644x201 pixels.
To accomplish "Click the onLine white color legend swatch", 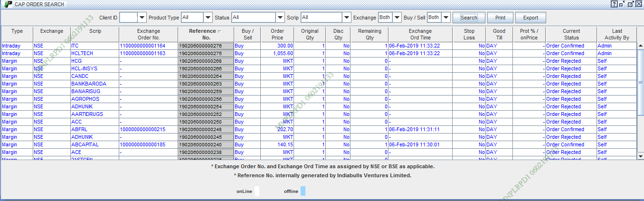I will click(x=256, y=191).
